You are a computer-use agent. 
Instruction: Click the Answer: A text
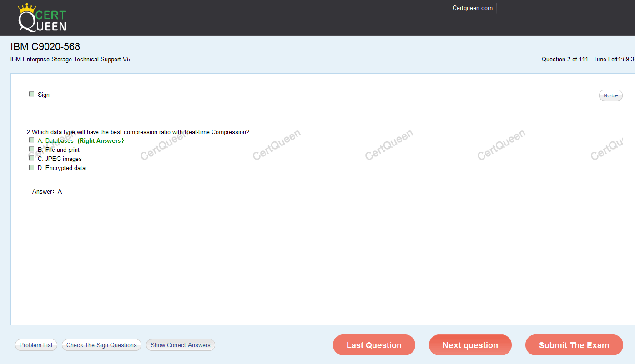click(47, 192)
